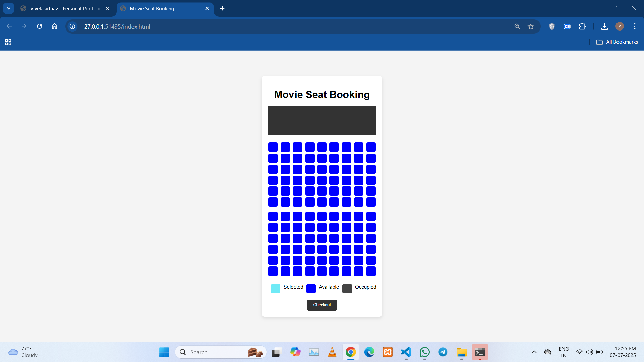644x362 pixels.
Task: Toggle the first seat in the top row
Action: point(273,147)
